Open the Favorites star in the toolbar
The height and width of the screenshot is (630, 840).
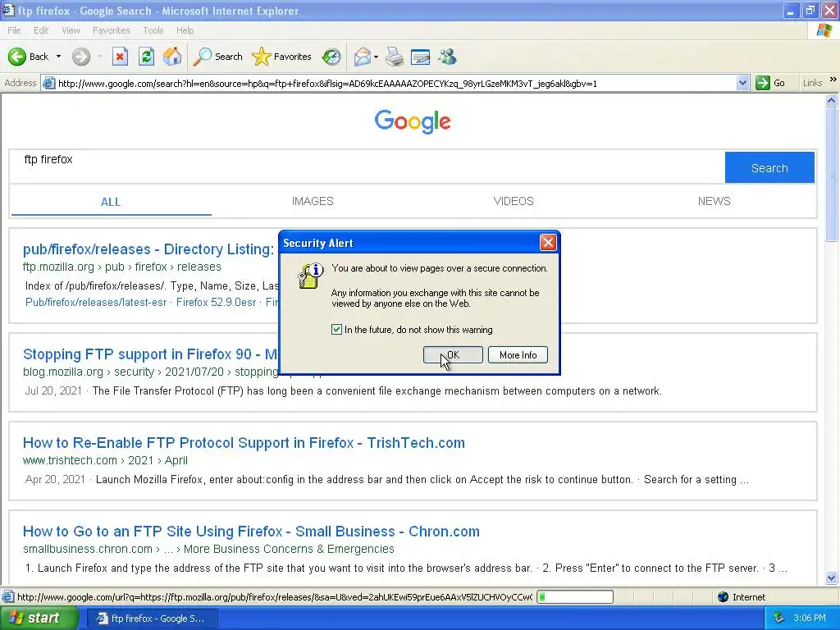[x=282, y=57]
